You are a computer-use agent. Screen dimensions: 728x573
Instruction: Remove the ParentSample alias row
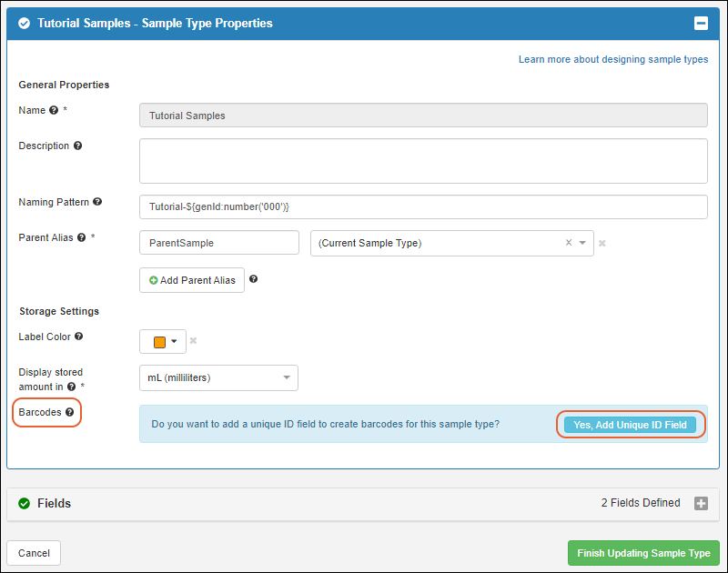[602, 243]
